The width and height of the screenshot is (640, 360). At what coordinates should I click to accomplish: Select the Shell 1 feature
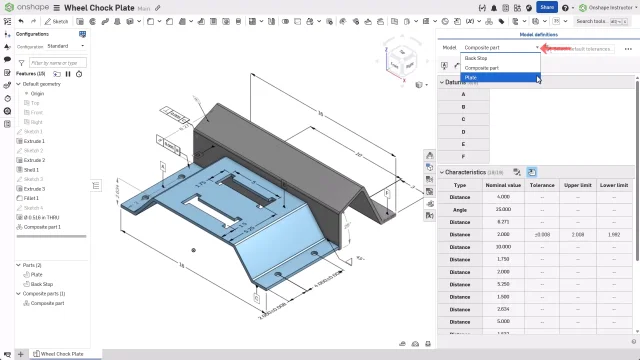coord(31,170)
